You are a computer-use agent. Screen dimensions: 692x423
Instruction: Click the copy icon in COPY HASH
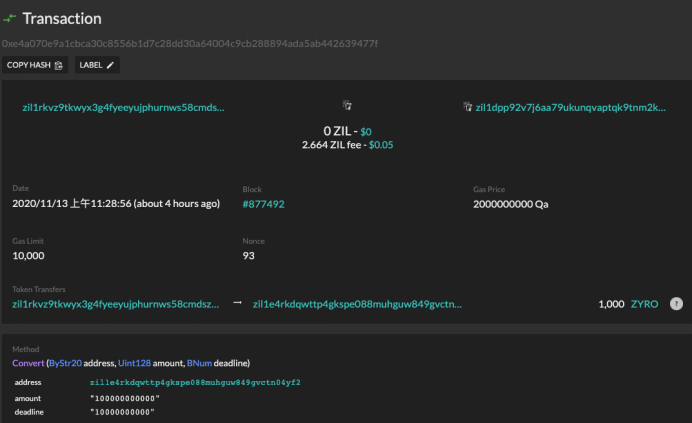coord(59,65)
